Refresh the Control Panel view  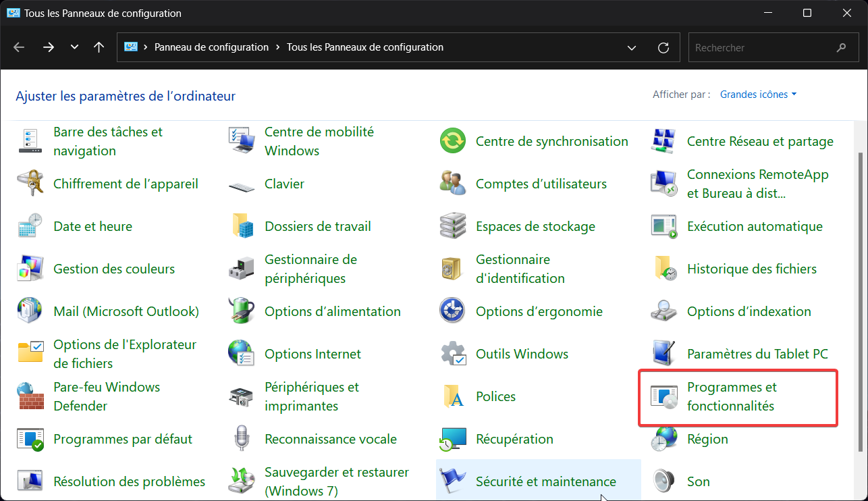[663, 48]
